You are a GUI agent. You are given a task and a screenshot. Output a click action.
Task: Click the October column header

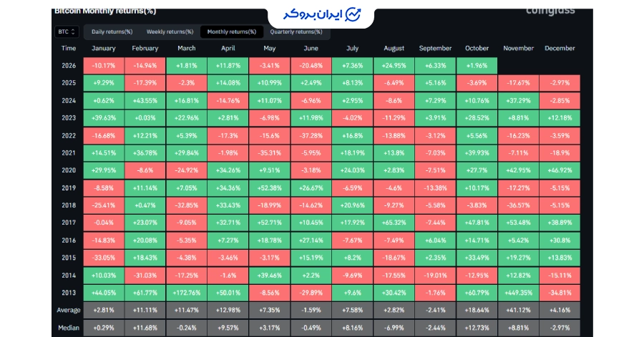point(477,48)
